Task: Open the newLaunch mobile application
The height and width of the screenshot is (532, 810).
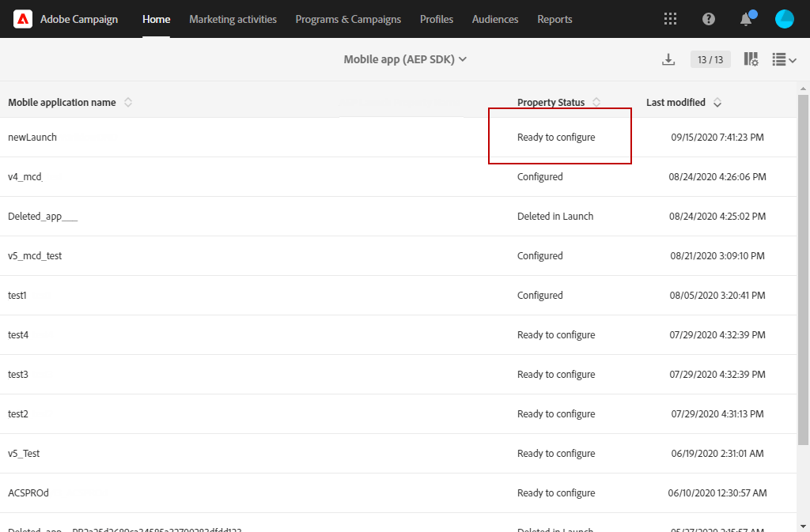Action: coord(32,137)
